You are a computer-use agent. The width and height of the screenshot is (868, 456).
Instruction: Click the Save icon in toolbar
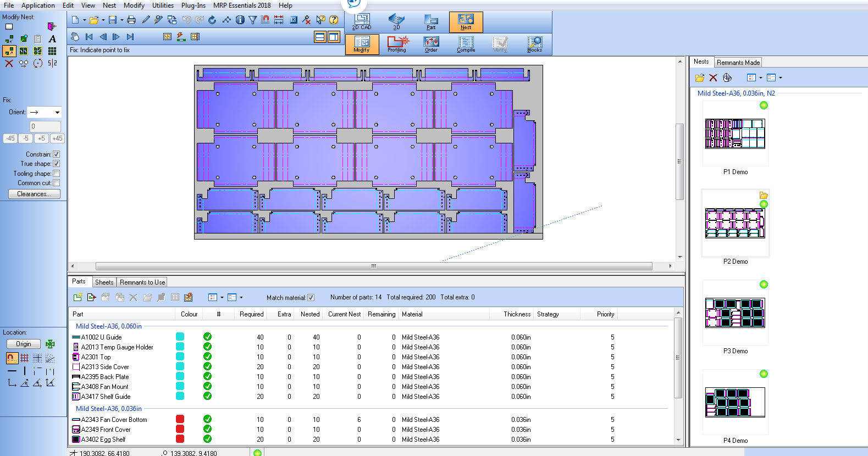tap(113, 20)
